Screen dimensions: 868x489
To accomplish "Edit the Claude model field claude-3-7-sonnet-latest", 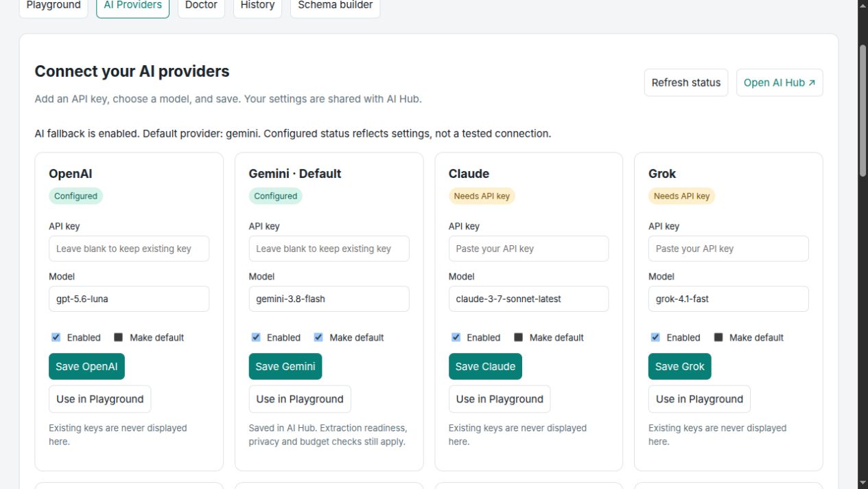I will [x=528, y=299].
